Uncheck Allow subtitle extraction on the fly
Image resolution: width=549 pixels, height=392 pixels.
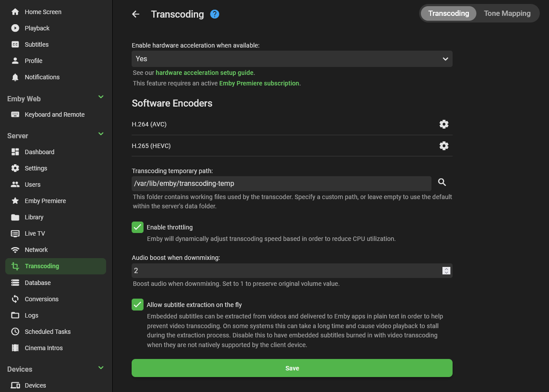tap(138, 305)
